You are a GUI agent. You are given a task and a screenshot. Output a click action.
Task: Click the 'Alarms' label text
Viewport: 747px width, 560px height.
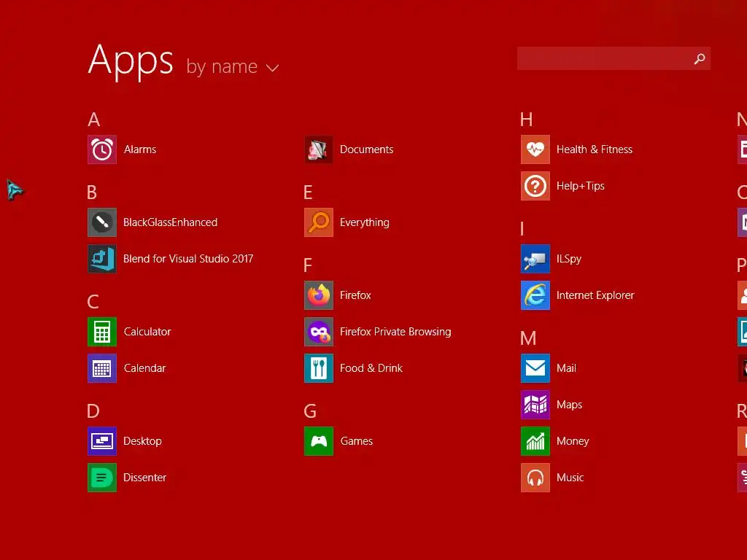coord(140,149)
